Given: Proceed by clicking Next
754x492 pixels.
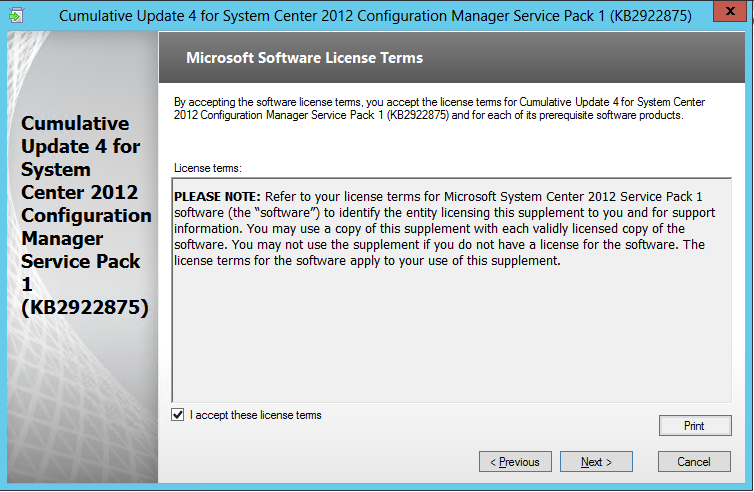Looking at the screenshot, I should coord(596,462).
